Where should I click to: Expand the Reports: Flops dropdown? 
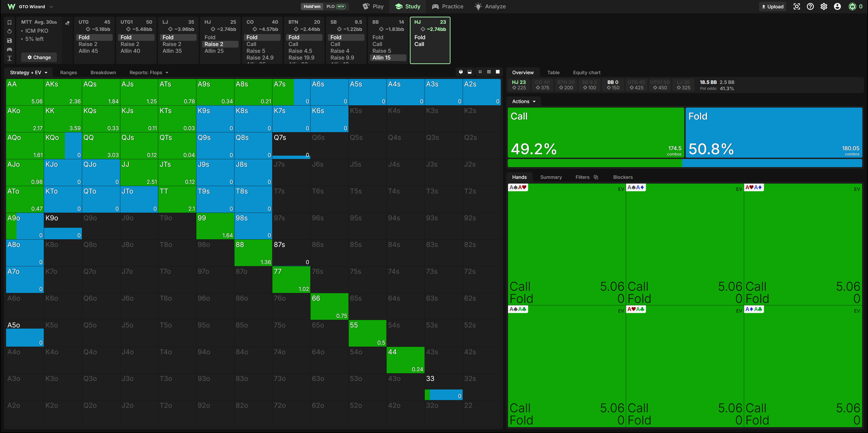(149, 72)
